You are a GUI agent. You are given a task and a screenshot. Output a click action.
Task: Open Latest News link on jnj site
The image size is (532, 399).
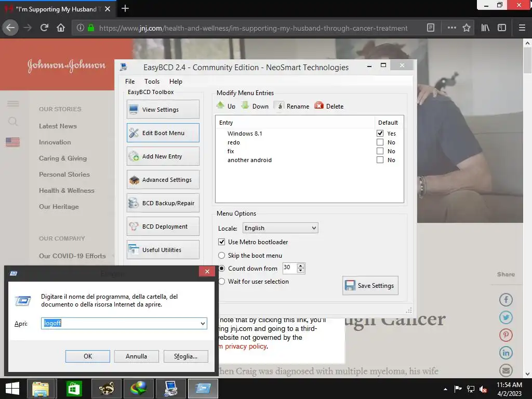pos(58,126)
